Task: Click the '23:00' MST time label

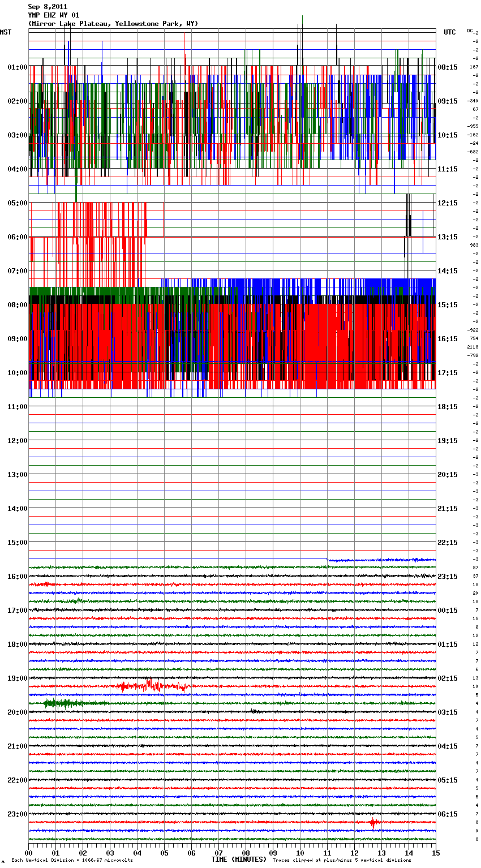Action: (18, 814)
